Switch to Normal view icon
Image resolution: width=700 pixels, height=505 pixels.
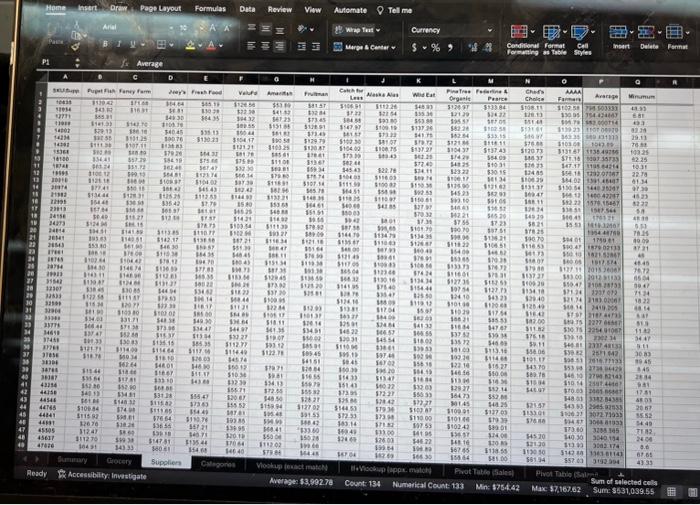tap(671, 492)
